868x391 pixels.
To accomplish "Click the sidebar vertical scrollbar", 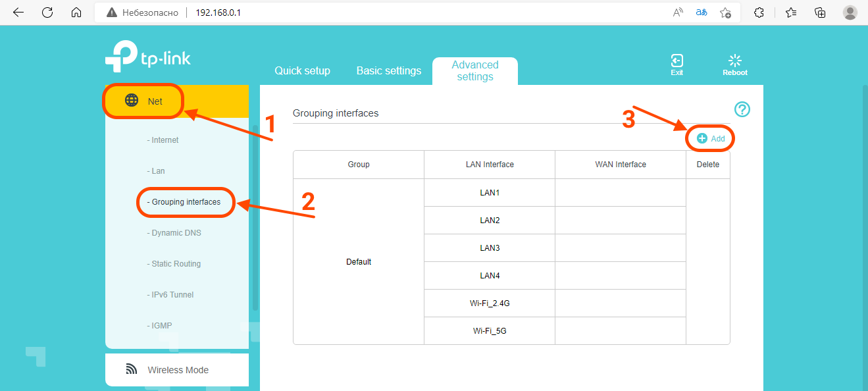I will pyautogui.click(x=255, y=217).
